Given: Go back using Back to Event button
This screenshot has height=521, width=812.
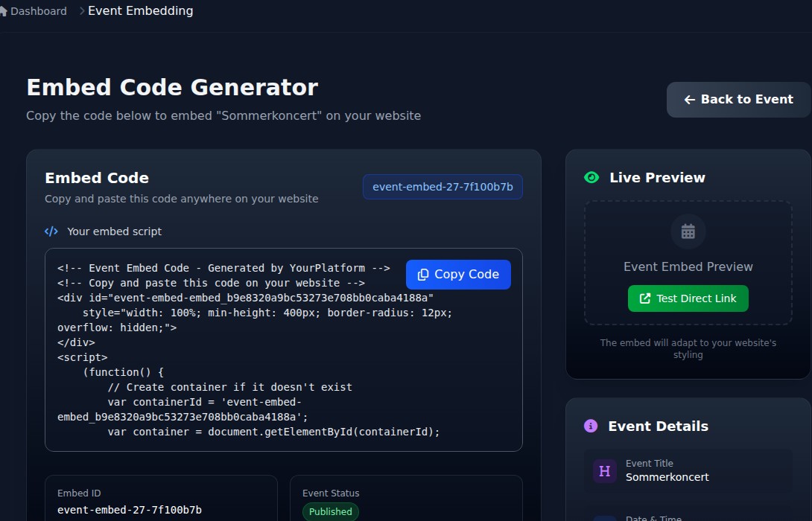Looking at the screenshot, I should pos(738,99).
